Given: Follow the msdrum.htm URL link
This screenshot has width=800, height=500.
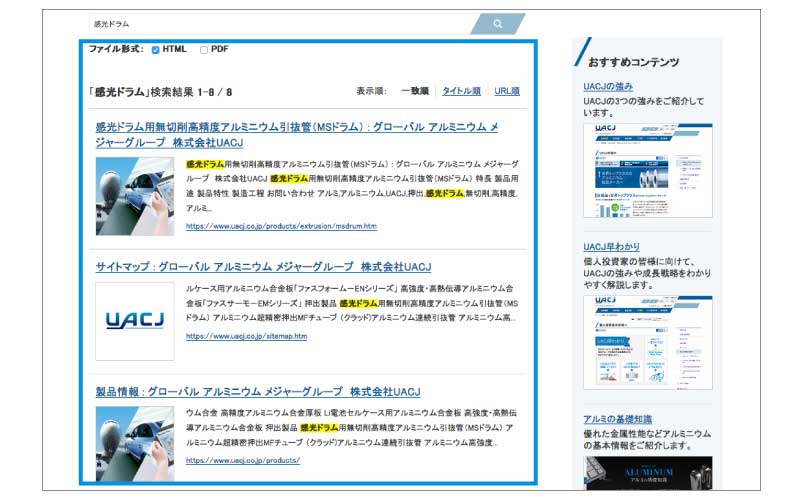Looking at the screenshot, I should (281, 226).
